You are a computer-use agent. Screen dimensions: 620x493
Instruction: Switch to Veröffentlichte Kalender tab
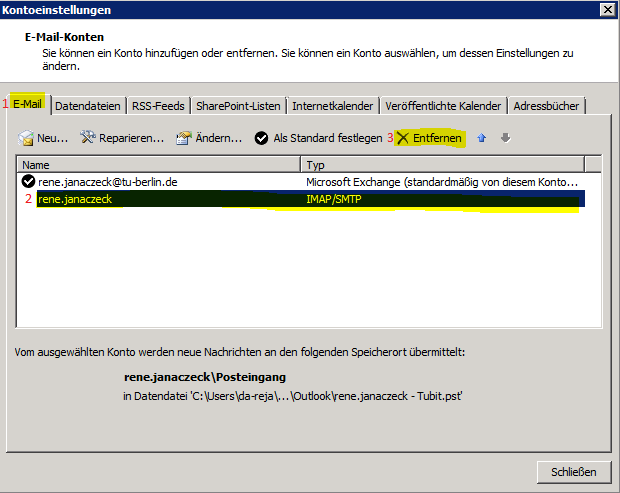(x=443, y=106)
